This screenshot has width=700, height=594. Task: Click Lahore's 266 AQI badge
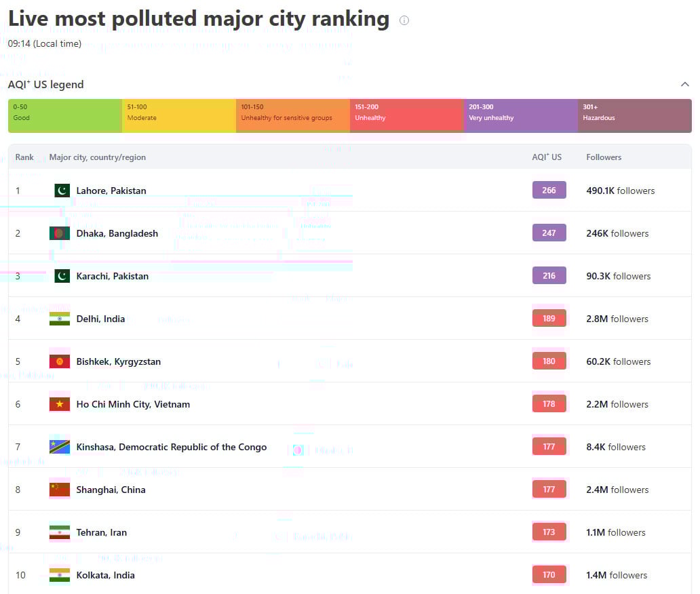pyautogui.click(x=549, y=191)
